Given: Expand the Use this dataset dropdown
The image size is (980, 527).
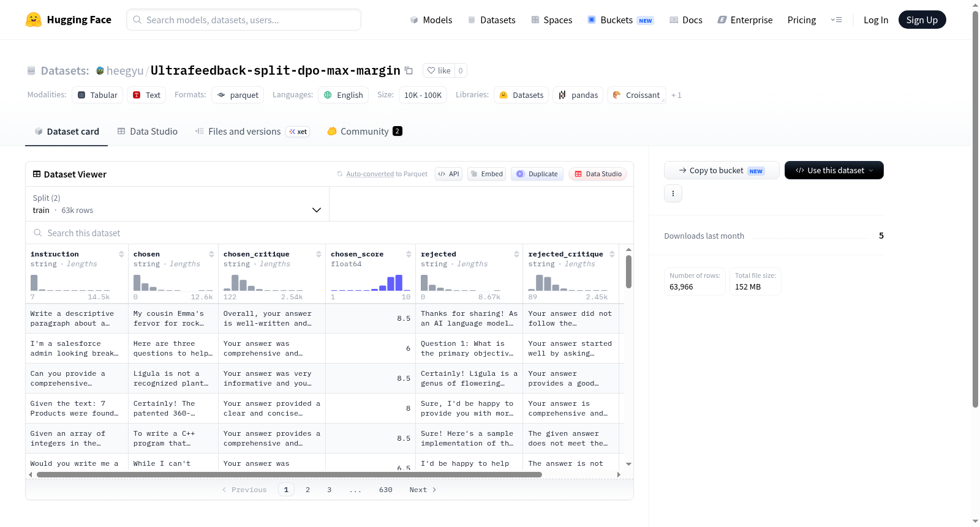Looking at the screenshot, I should click(834, 170).
